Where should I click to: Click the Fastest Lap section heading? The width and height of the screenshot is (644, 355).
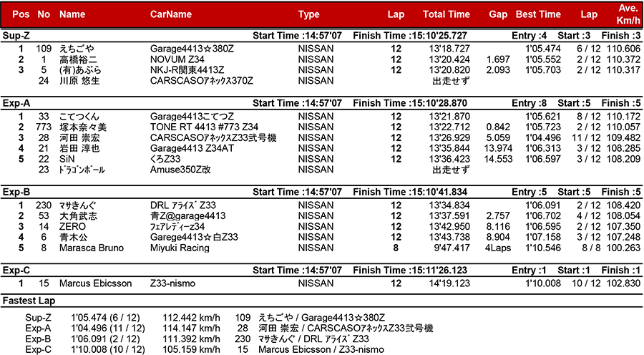(29, 301)
